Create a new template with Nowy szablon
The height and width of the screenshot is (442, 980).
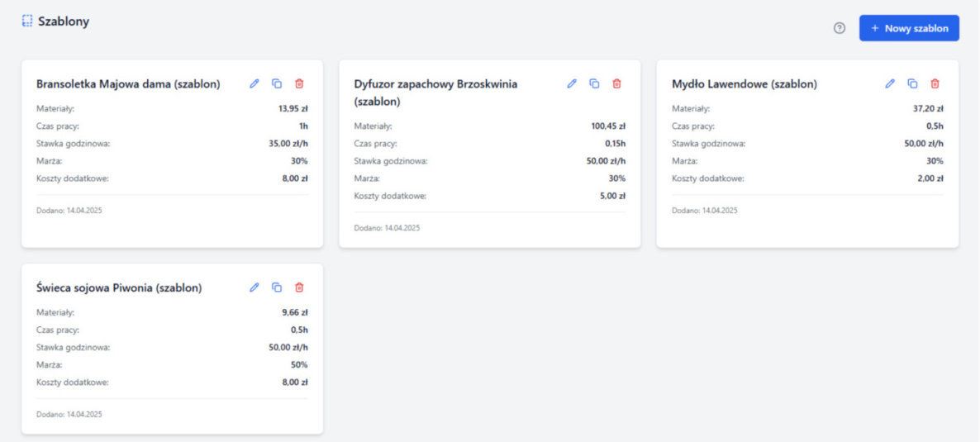click(x=909, y=28)
